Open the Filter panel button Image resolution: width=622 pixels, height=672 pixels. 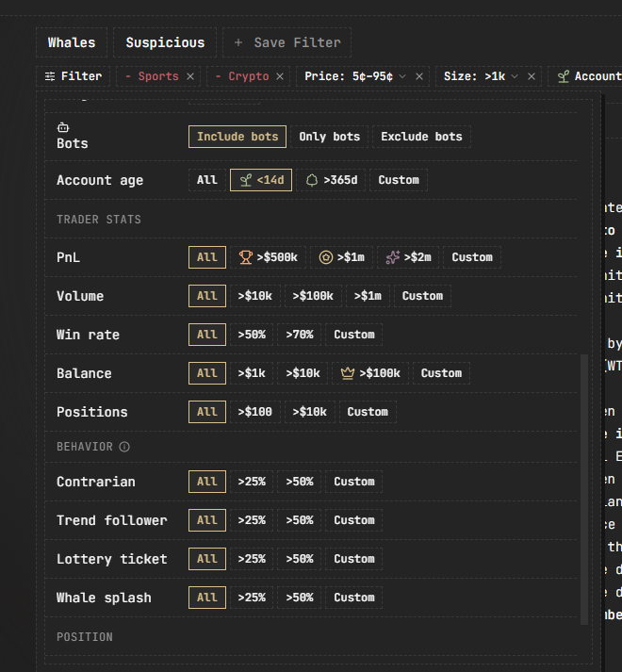(74, 76)
